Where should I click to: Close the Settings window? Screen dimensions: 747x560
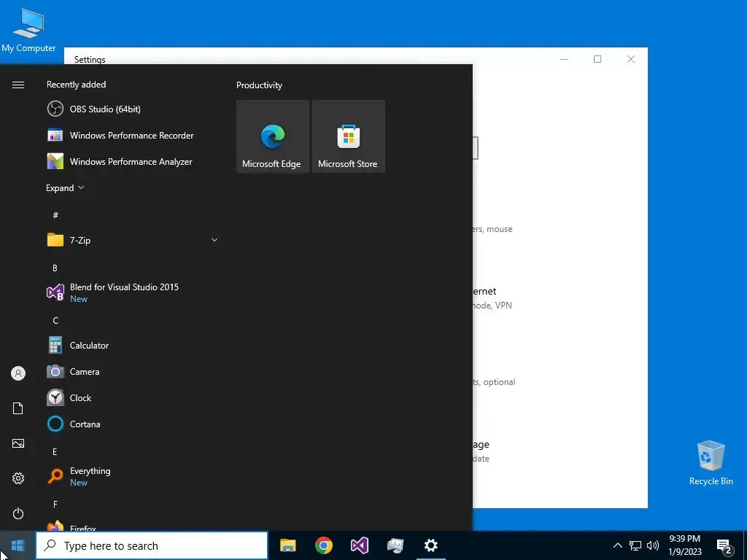tap(631, 59)
